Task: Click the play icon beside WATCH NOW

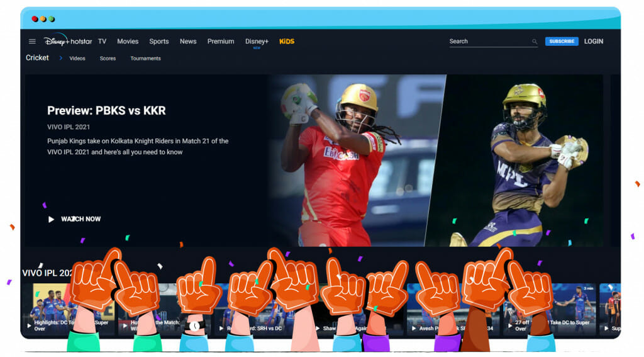Action: click(51, 219)
